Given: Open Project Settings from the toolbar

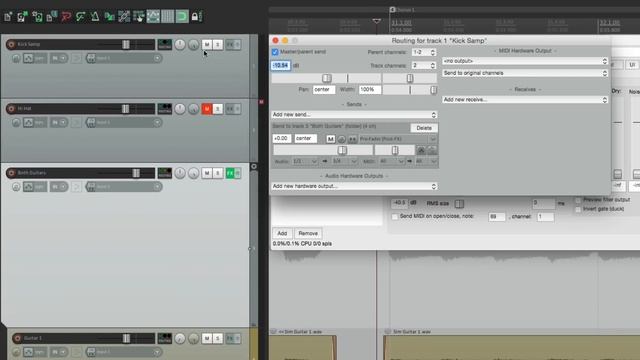Looking at the screenshot, I should pyautogui.click(x=51, y=17).
